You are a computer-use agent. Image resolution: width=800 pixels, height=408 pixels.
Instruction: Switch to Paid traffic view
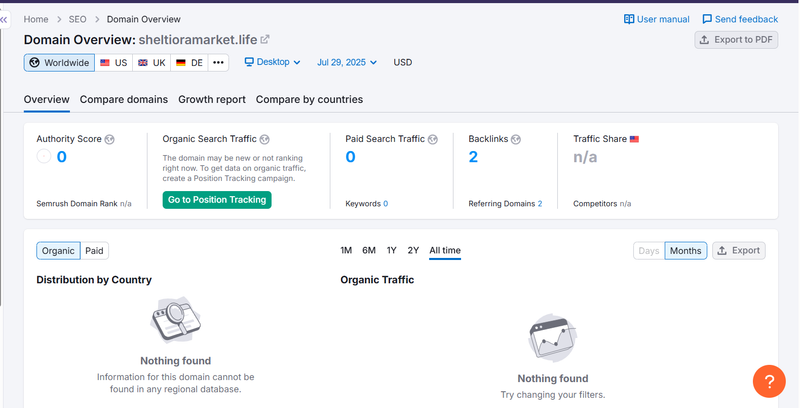click(x=94, y=250)
